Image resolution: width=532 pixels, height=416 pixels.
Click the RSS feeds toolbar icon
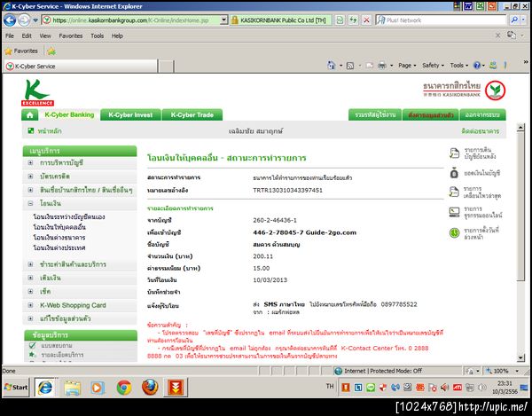(350, 66)
